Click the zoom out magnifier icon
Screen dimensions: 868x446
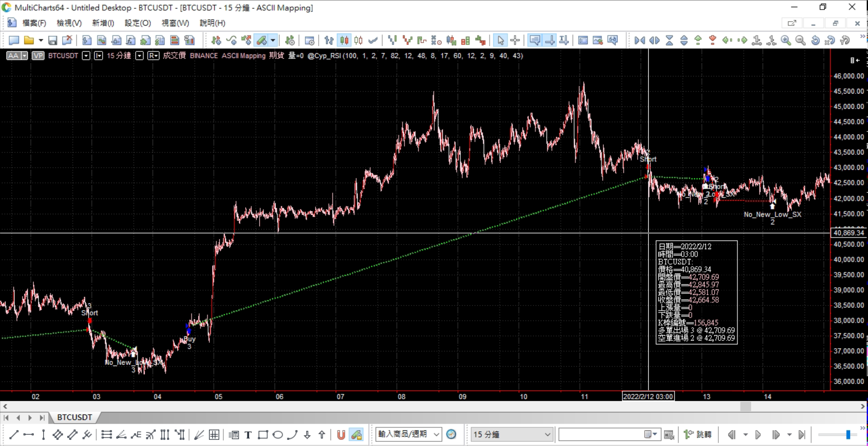(x=800, y=41)
